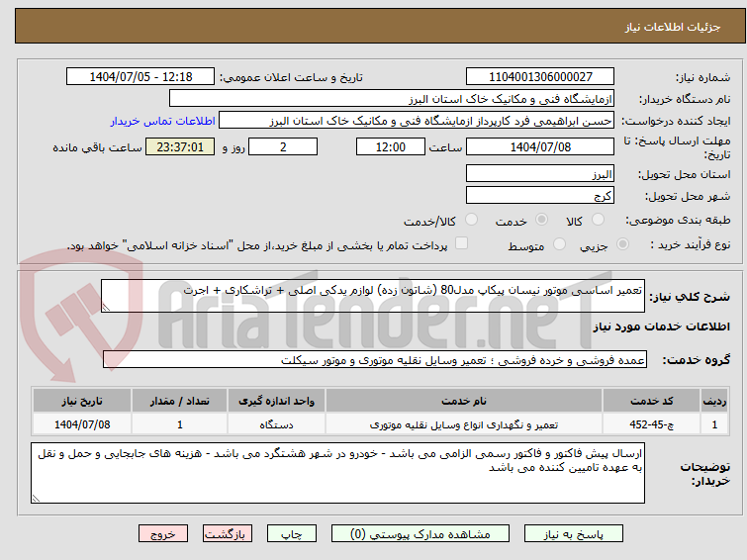Screen dimensions: 747x560
Task: Click the اطلاعات خدمات مورد نیاز heading
Action: 661,327
